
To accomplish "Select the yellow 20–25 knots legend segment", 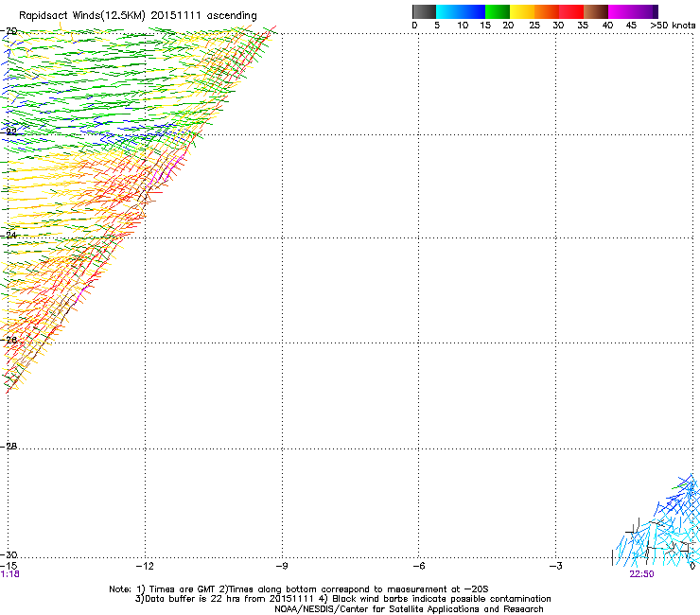I will pyautogui.click(x=522, y=11).
